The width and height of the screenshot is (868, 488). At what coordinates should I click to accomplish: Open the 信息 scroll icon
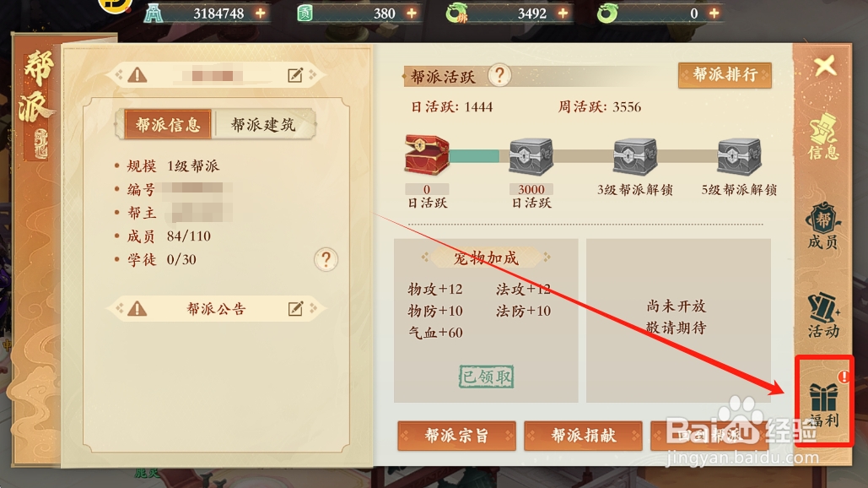coord(823,137)
